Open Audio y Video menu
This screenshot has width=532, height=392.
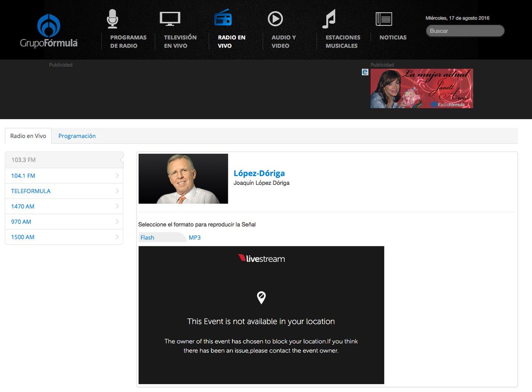pyautogui.click(x=284, y=42)
